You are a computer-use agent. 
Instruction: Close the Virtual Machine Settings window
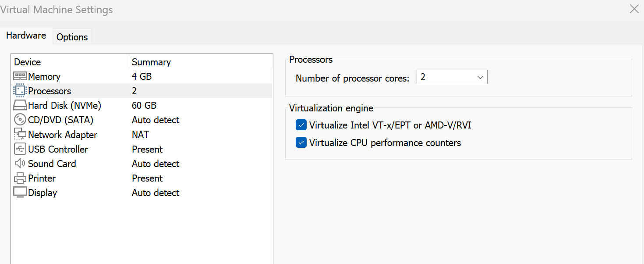[x=634, y=9]
